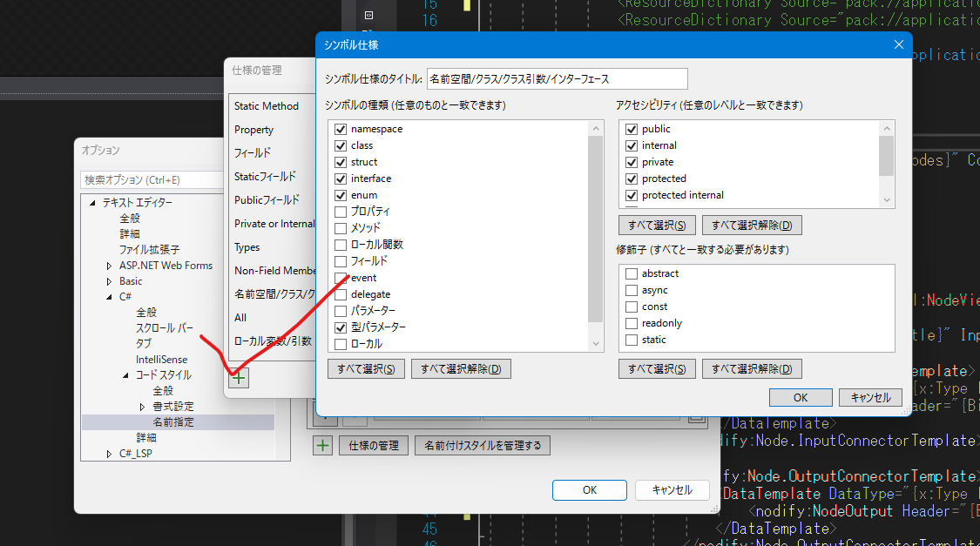Click the green plus beside 仕様の管理 button
The height and width of the screenshot is (546, 980).
pyautogui.click(x=323, y=445)
